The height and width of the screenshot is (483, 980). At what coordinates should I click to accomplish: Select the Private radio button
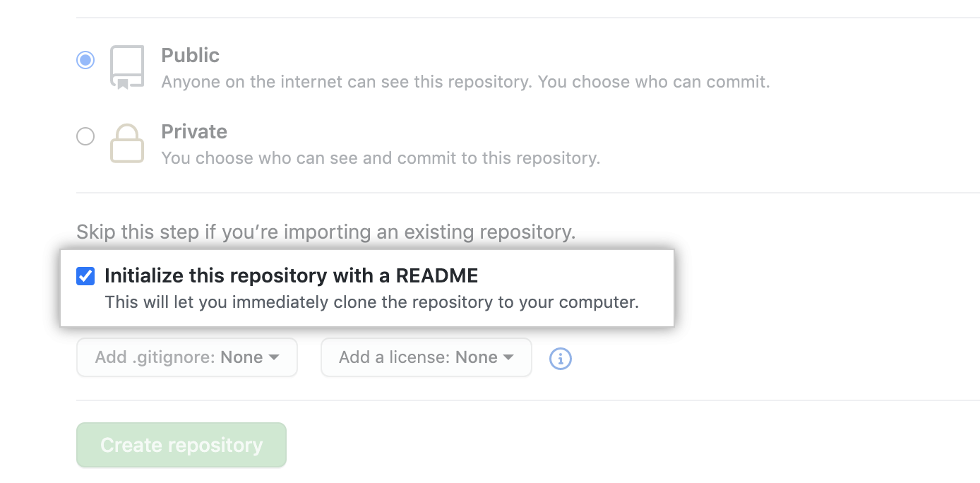point(85,136)
